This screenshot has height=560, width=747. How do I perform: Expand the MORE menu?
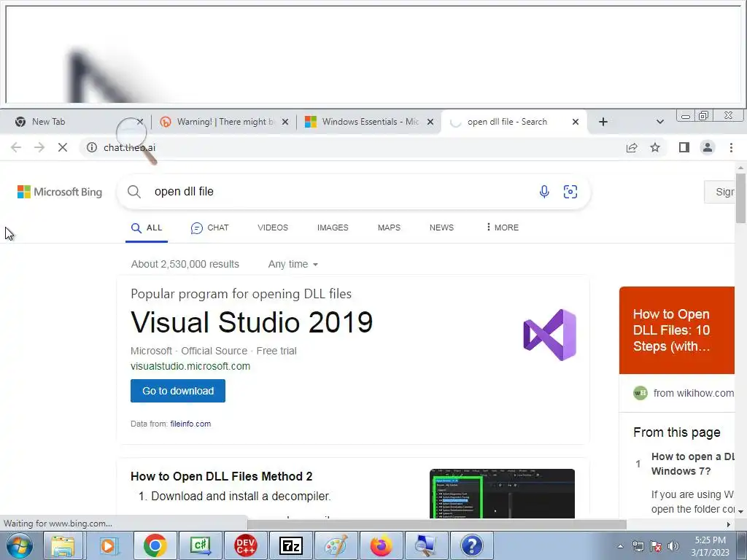coord(502,227)
